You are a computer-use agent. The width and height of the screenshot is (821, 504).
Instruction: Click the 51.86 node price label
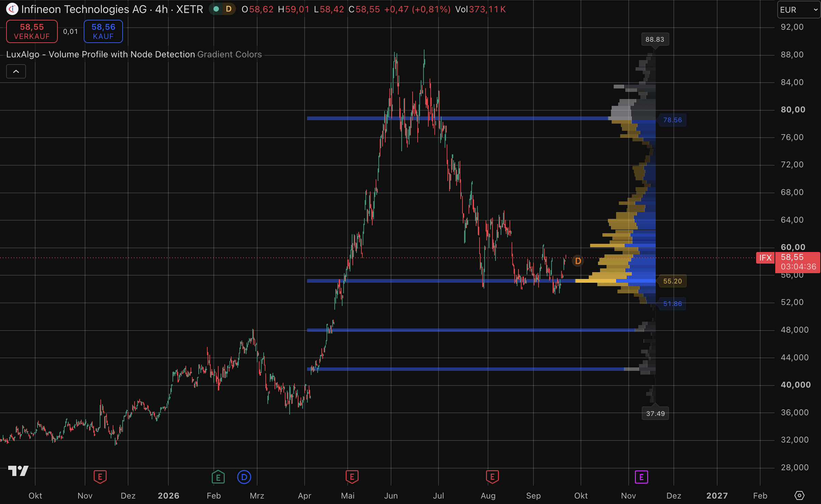[x=672, y=304]
